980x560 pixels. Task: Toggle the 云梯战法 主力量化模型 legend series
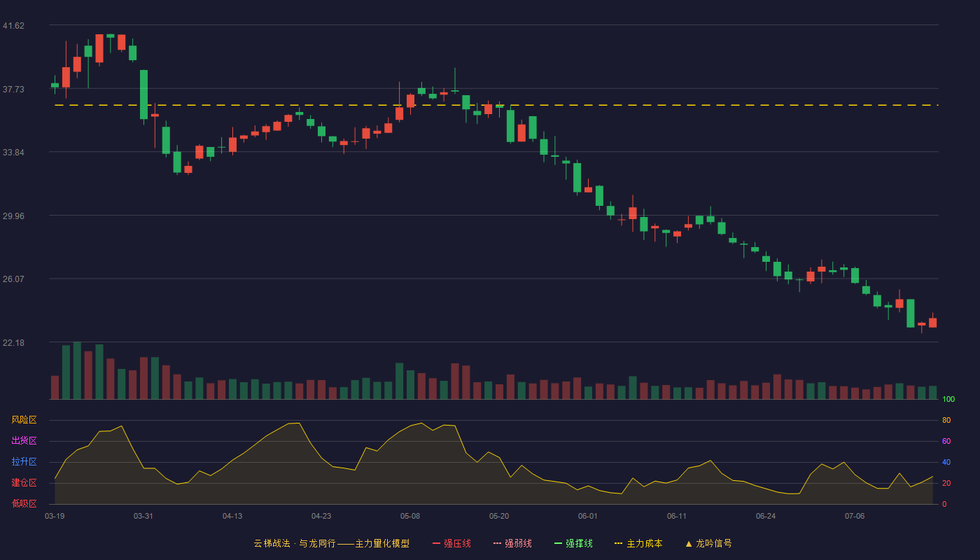pyautogui.click(x=331, y=543)
